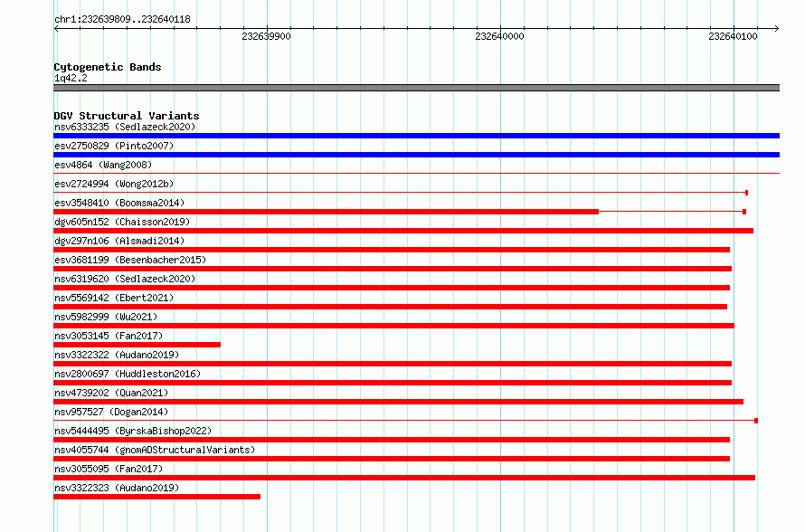
Task: Select the DGV Structural Variants track title
Action: (127, 116)
